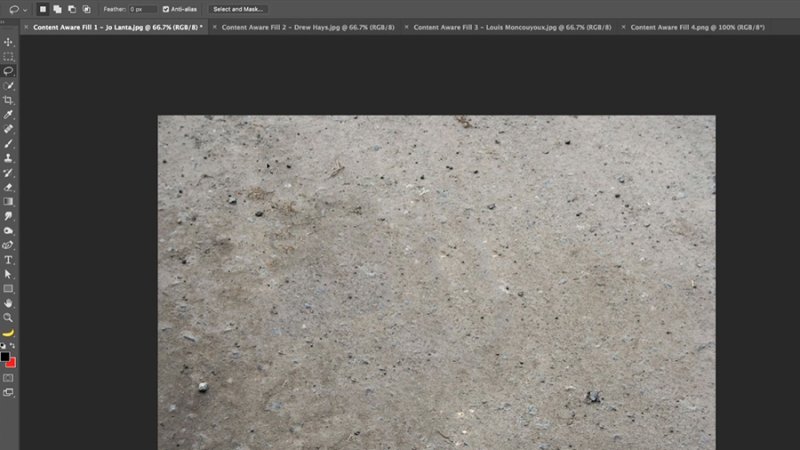
Task: Open the black foreground color swatch
Action: [x=5, y=356]
